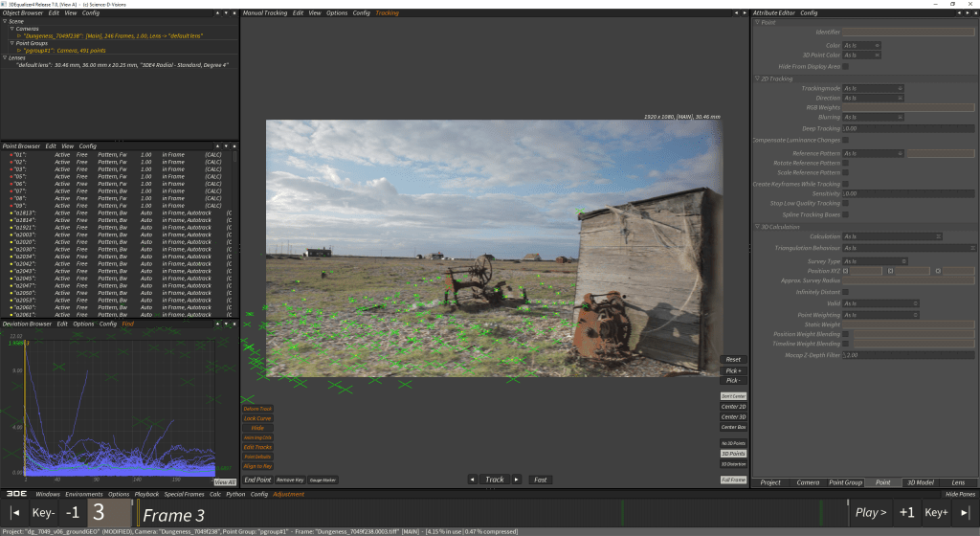Track backward with the left arrow
The image size is (980, 536).
coord(473,480)
